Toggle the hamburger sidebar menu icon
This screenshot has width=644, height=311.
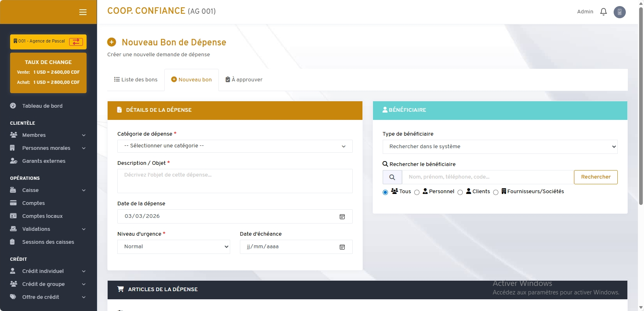(83, 12)
